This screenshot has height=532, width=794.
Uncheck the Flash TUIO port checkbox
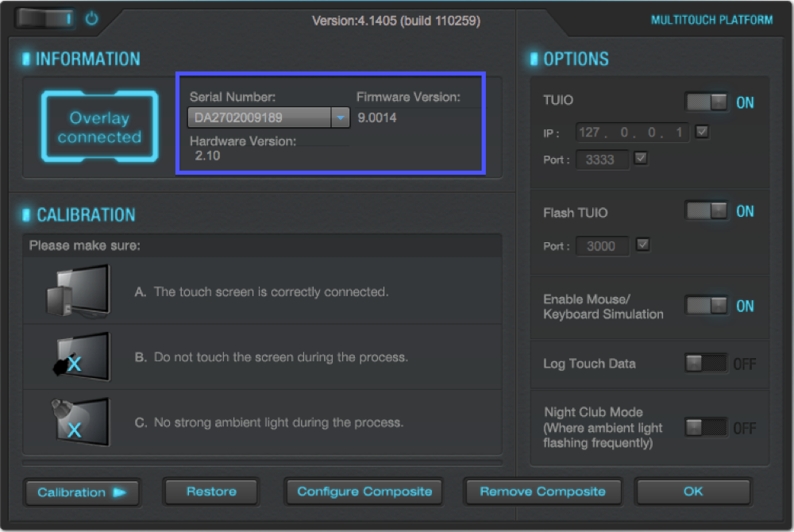[643, 245]
